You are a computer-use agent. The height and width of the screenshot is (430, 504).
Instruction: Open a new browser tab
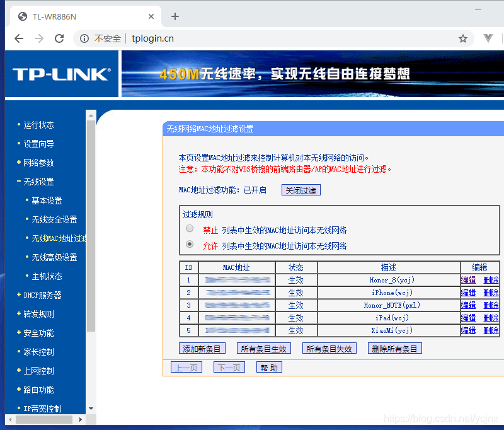[x=175, y=16]
